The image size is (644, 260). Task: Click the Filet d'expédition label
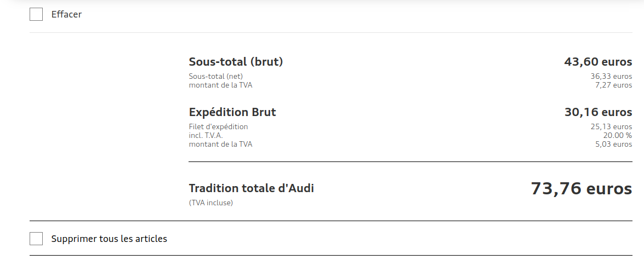(x=218, y=126)
